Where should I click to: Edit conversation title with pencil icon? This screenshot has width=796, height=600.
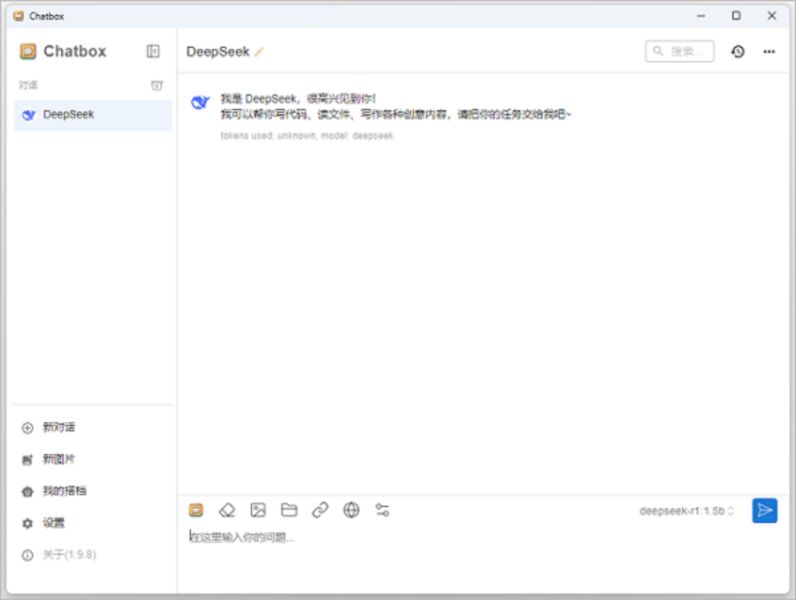[260, 52]
